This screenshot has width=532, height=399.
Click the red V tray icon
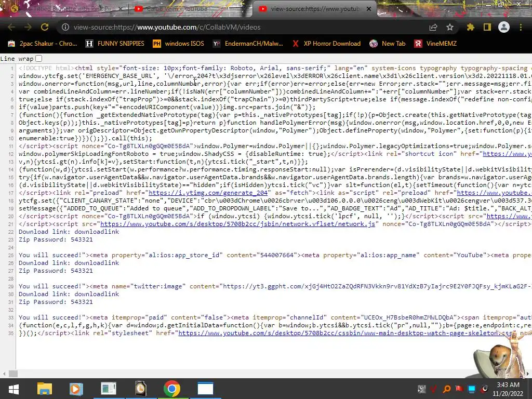click(434, 389)
